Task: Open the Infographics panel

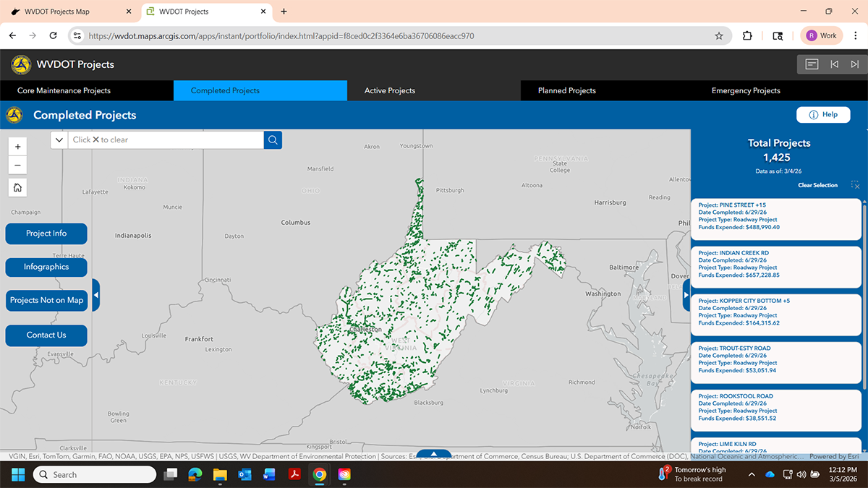Action: [x=46, y=267]
